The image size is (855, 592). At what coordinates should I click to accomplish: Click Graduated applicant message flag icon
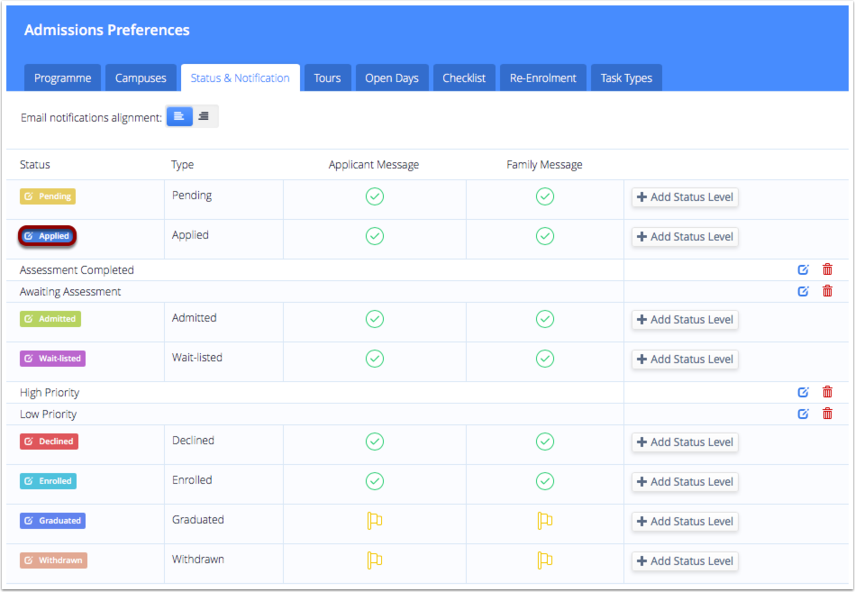click(x=374, y=521)
